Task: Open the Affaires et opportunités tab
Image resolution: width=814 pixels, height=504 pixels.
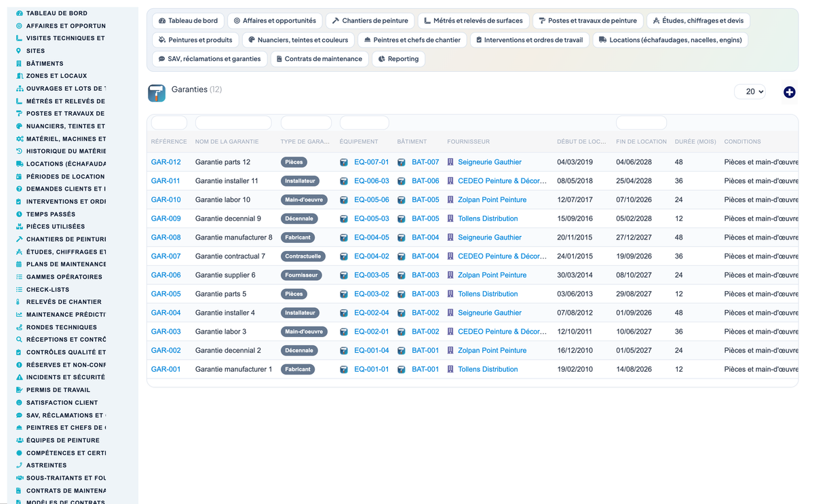Action: coord(275,21)
